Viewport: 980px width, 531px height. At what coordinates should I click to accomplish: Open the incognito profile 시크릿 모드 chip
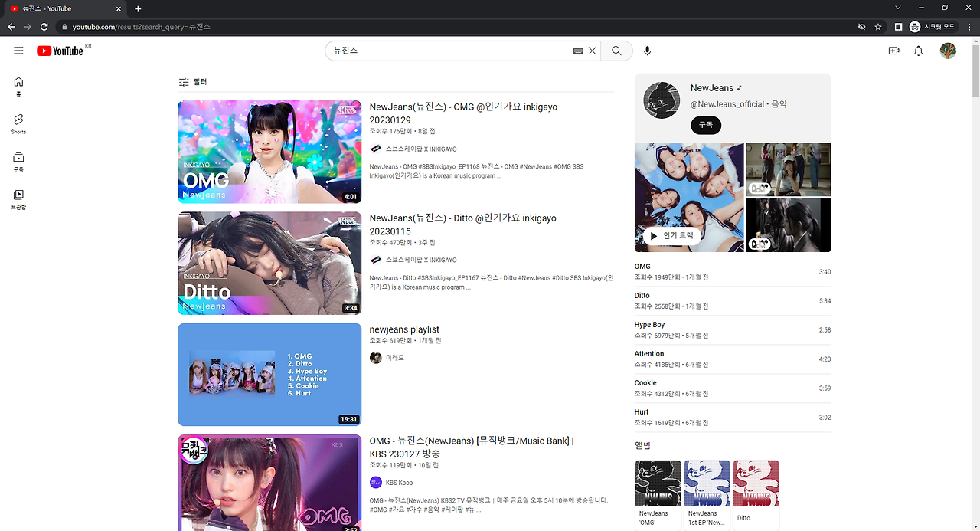click(x=933, y=27)
